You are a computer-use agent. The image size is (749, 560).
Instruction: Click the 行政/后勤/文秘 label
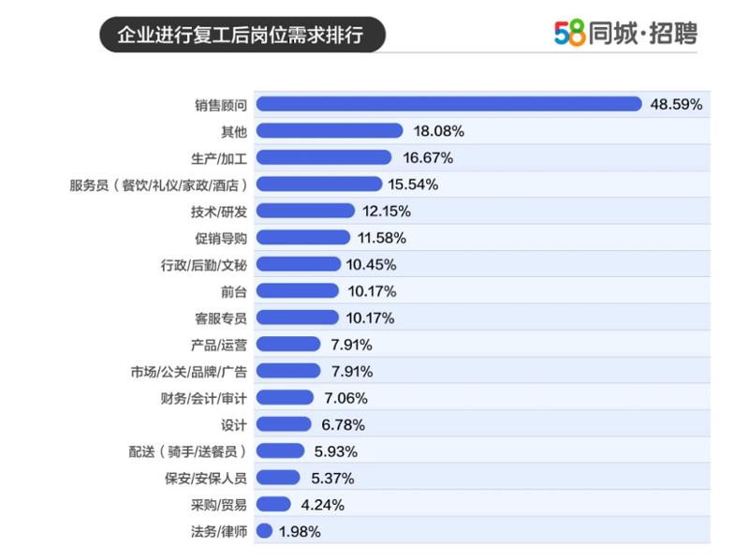point(203,264)
